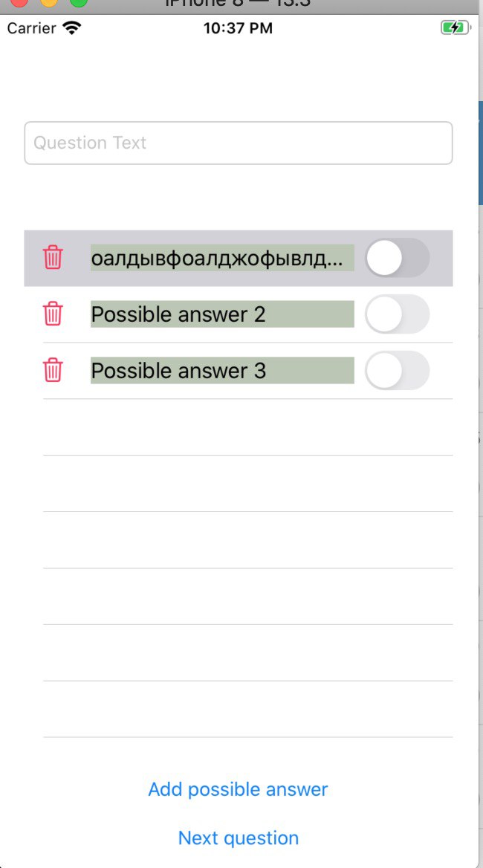The image size is (483, 868).
Task: Click the battery charging icon
Action: tap(453, 28)
